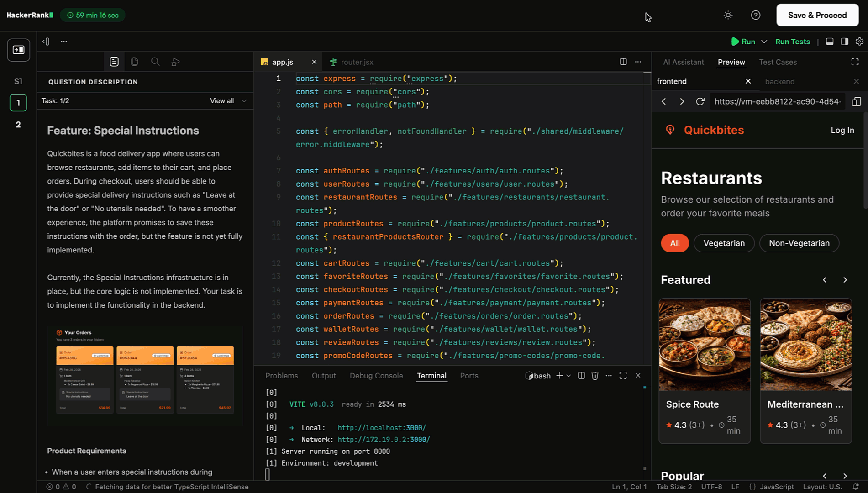Reload the preview browser page
868x493 pixels.
tap(700, 101)
